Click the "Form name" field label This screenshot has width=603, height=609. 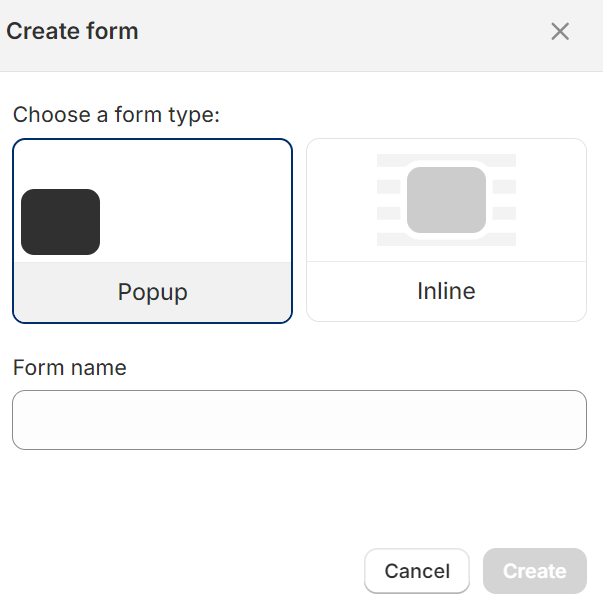point(70,368)
